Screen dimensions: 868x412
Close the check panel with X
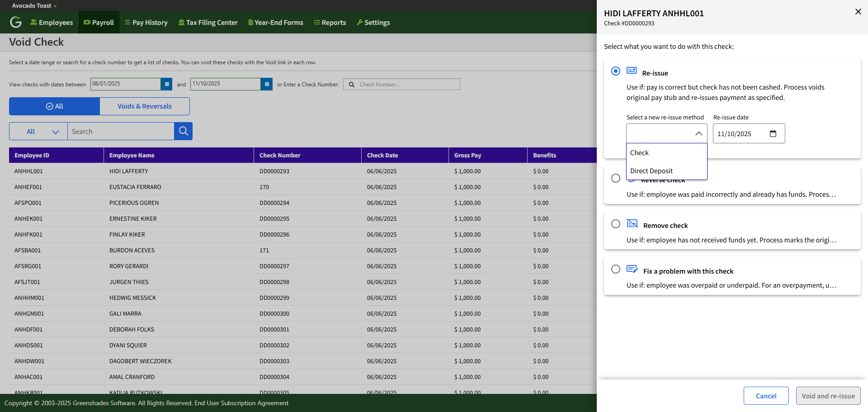tap(858, 12)
